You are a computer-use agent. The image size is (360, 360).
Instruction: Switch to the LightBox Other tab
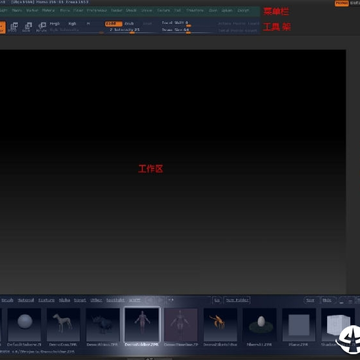(x=96, y=300)
